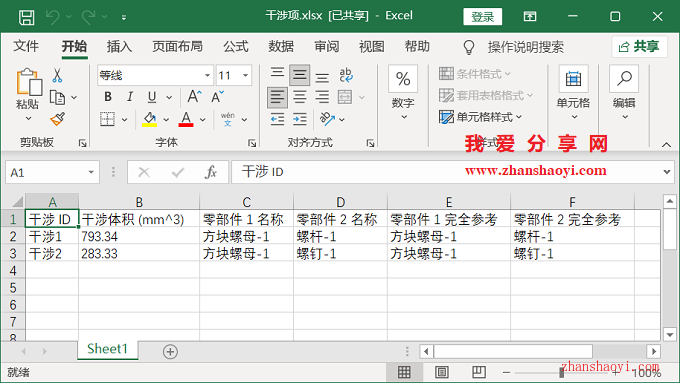Switch to Page Layout view icon

click(441, 372)
